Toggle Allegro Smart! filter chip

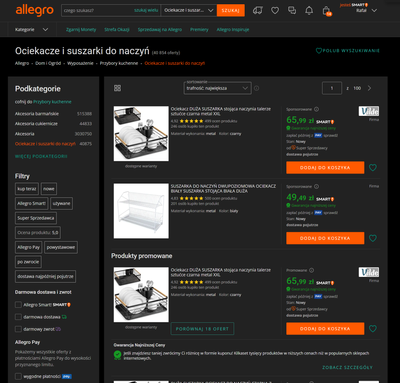tap(31, 203)
